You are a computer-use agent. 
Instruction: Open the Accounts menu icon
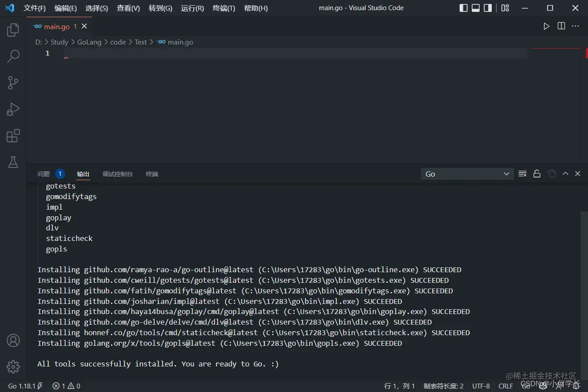click(x=13, y=340)
